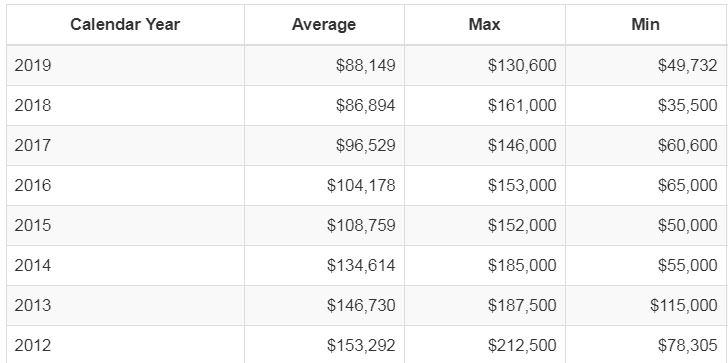Click the $88,149 average value
The height and width of the screenshot is (363, 728).
tap(365, 65)
